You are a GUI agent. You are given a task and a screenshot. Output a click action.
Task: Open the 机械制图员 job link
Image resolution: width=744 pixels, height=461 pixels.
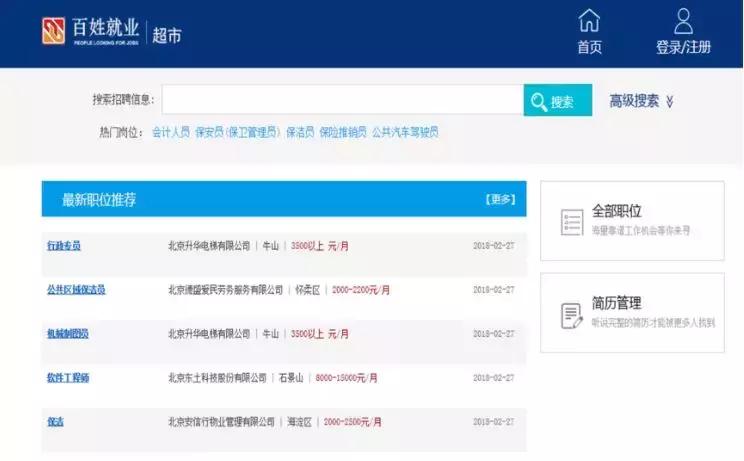pyautogui.click(x=67, y=334)
